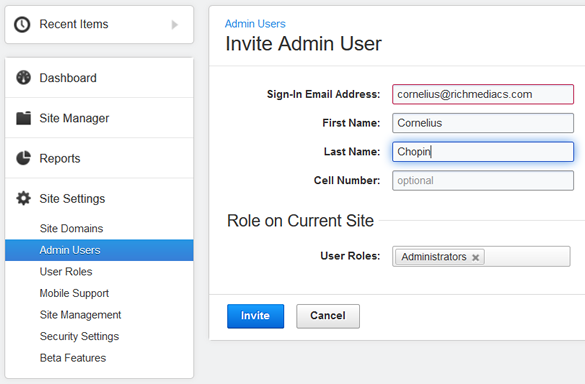Follow the Admin Users breadcrumb link
Image resolution: width=585 pixels, height=384 pixels.
point(255,24)
